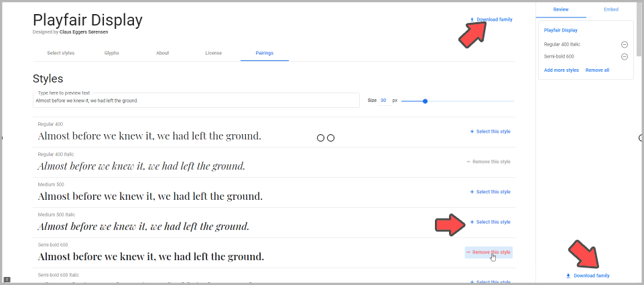The image size is (644, 285).
Task: Click the bottom-right Download family button
Action: (588, 276)
